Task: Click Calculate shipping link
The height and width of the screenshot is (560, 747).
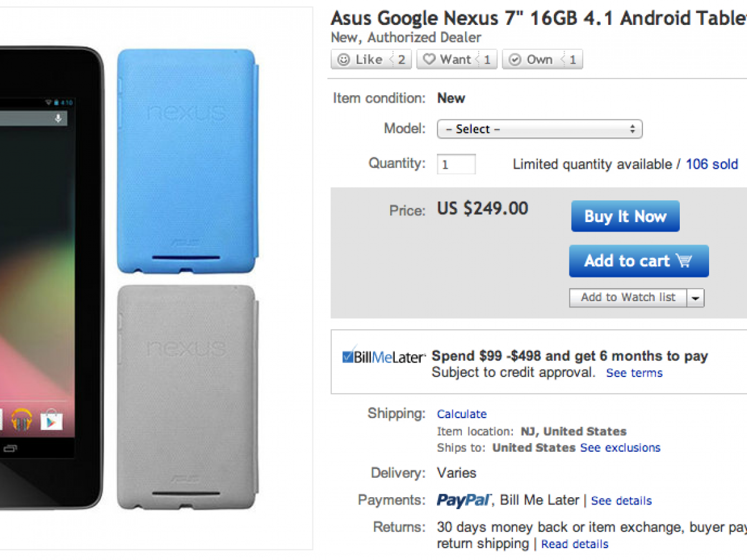Action: click(461, 414)
